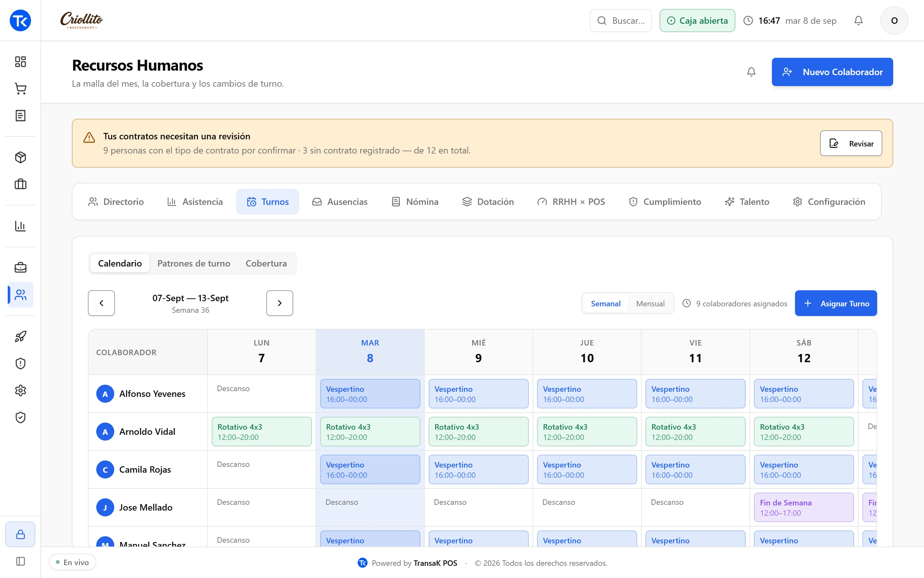This screenshot has height=578, width=924.
Task: Open the shield alert sidebar icon
Action: (x=20, y=363)
